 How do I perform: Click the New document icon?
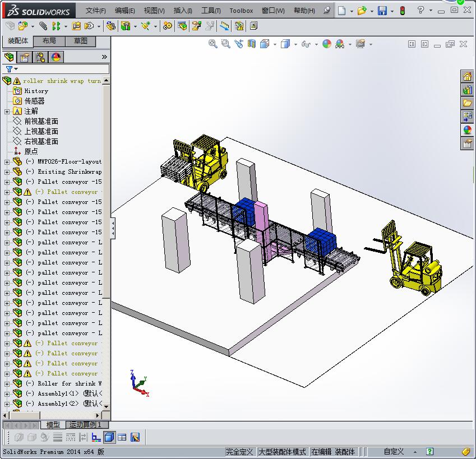point(342,11)
